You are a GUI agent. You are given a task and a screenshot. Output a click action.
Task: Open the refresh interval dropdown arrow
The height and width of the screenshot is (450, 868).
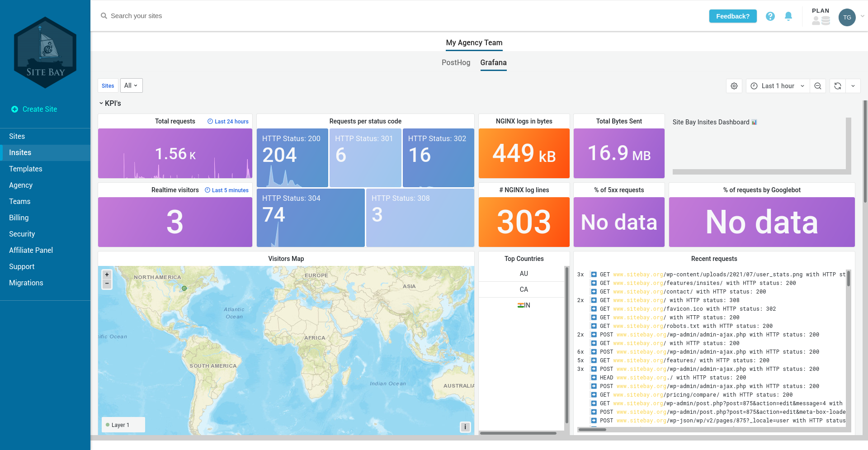click(x=853, y=86)
